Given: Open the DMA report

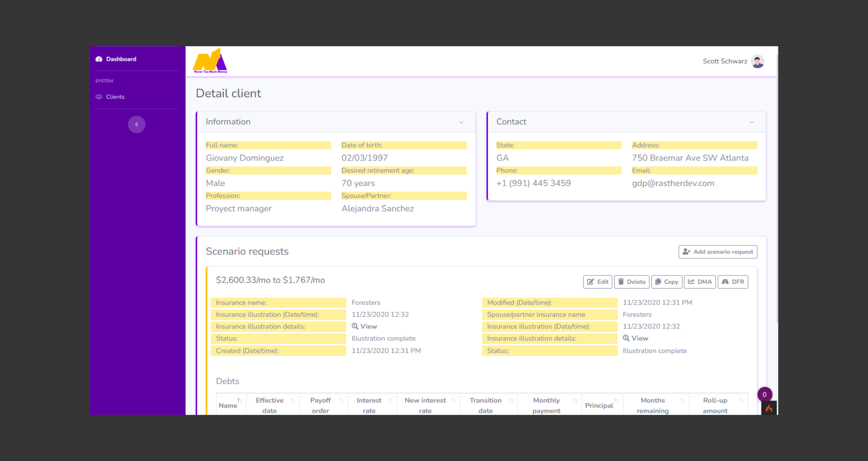Looking at the screenshot, I should (x=700, y=282).
